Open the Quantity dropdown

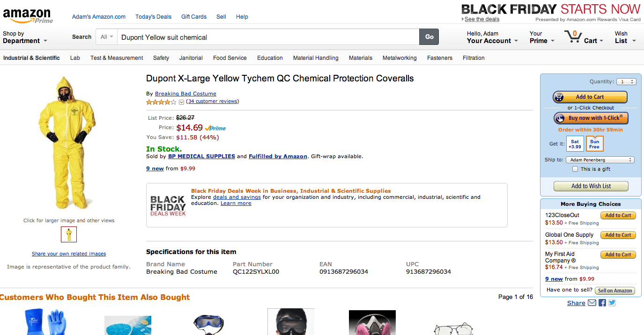click(x=626, y=82)
